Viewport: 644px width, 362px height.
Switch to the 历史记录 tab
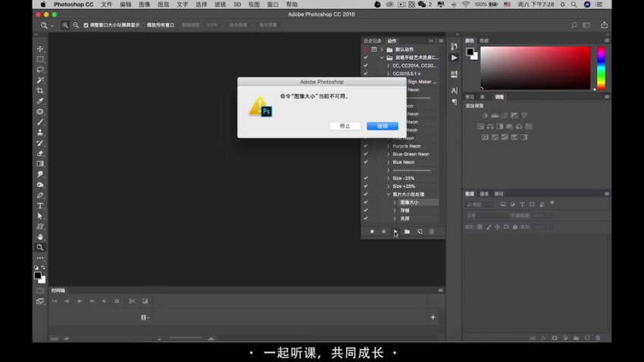(x=372, y=41)
